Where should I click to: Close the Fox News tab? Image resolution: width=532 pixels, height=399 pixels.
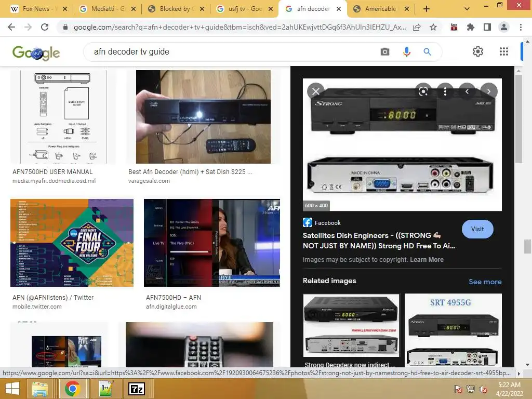[65, 9]
